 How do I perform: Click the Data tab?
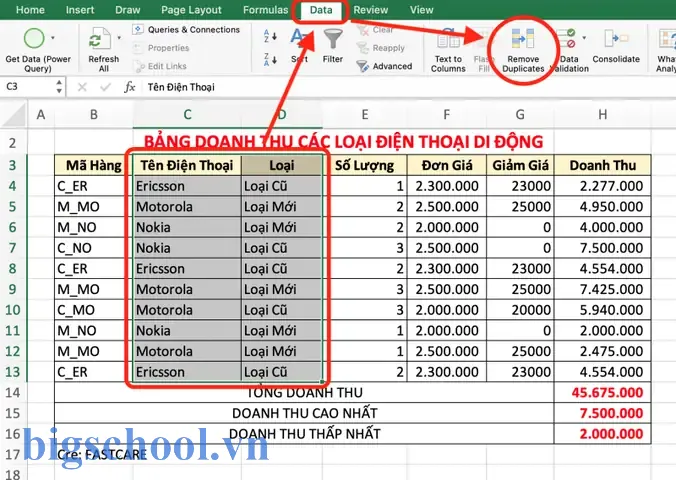pos(321,10)
